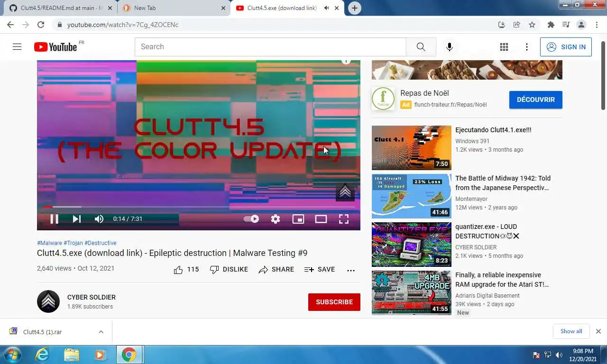
Task: Skip to next video
Action: click(76, 219)
